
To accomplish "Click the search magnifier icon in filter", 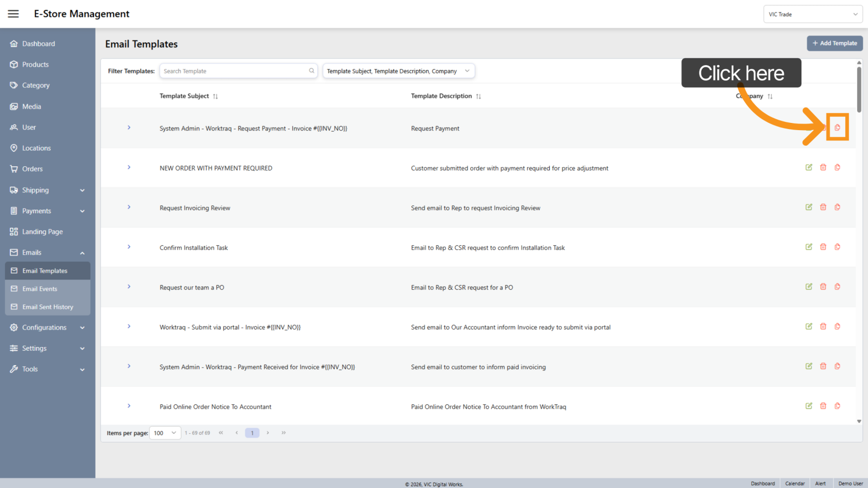I will click(312, 71).
